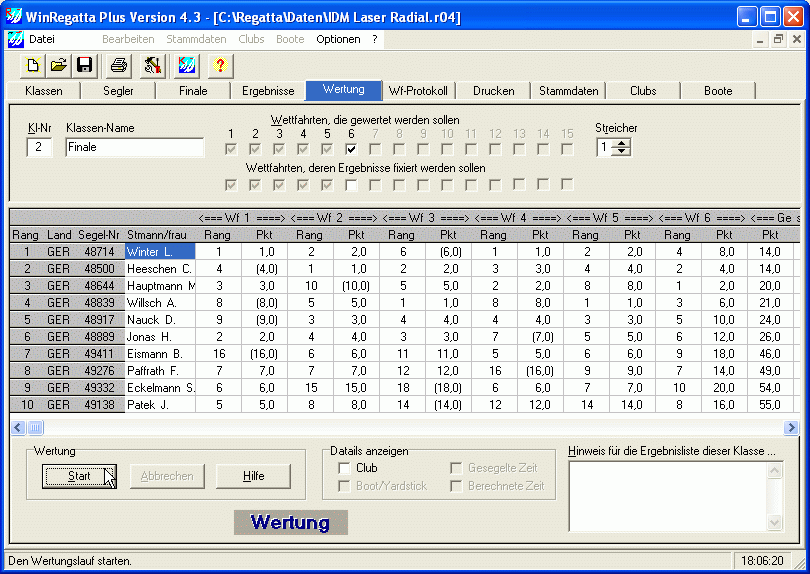
Task: Increase Streicher value with up arrow
Action: pos(622,143)
